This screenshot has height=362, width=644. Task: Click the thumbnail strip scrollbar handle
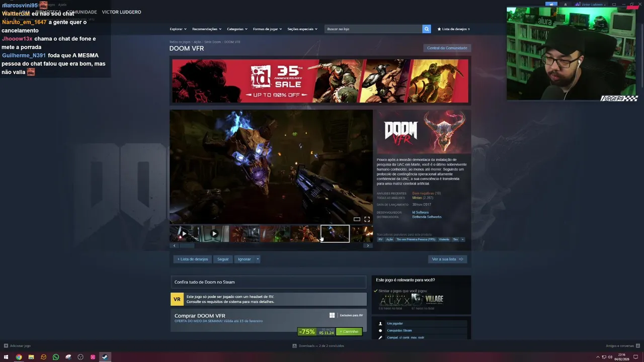point(187,246)
